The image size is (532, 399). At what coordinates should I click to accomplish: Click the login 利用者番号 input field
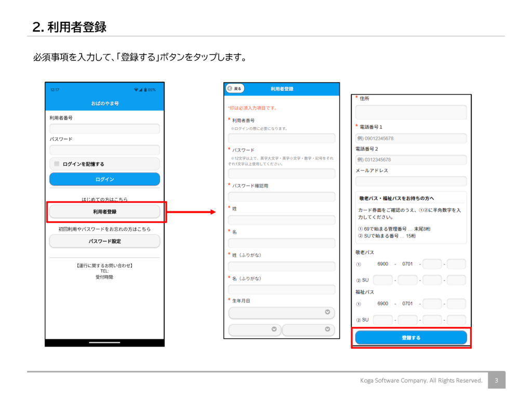click(x=104, y=128)
